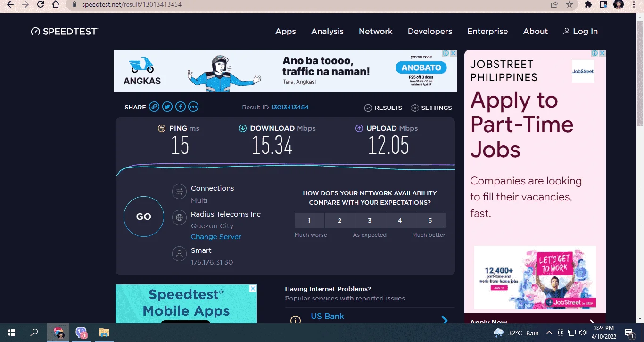Image resolution: width=644 pixels, height=342 pixels.
Task: Open Speedtest Settings
Action: tap(431, 108)
